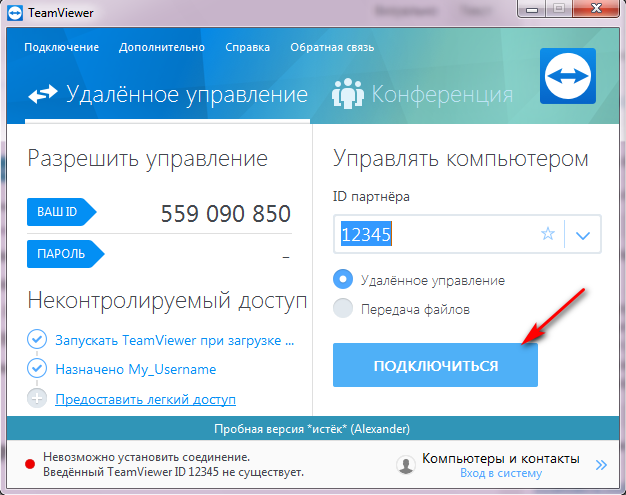Click the checkmark icon beside Start TeamViewer on boot
Screen dimensions: 626x495
(x=37, y=339)
